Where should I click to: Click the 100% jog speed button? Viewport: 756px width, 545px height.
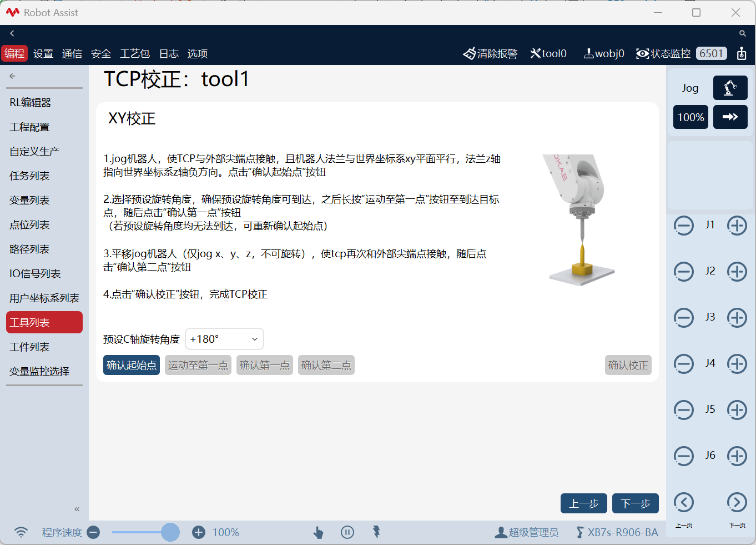pyautogui.click(x=691, y=117)
